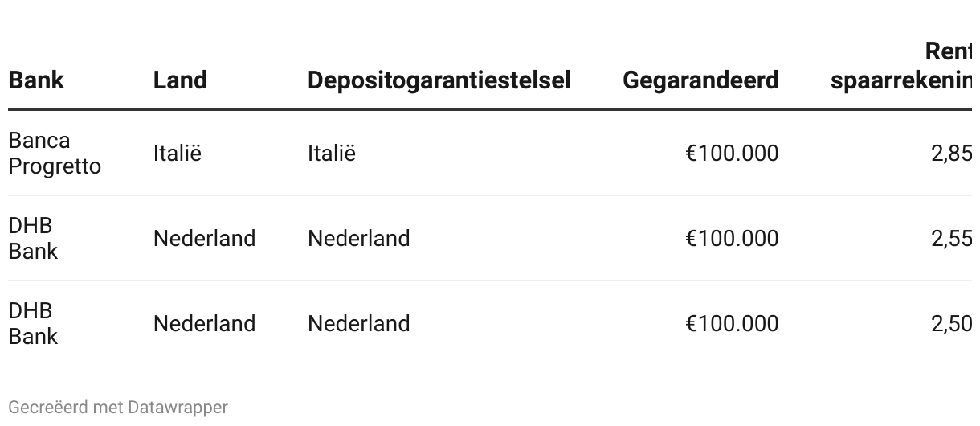Click the €100.000 amount for Banca Progretto
This screenshot has height=426, width=980.
tap(731, 154)
